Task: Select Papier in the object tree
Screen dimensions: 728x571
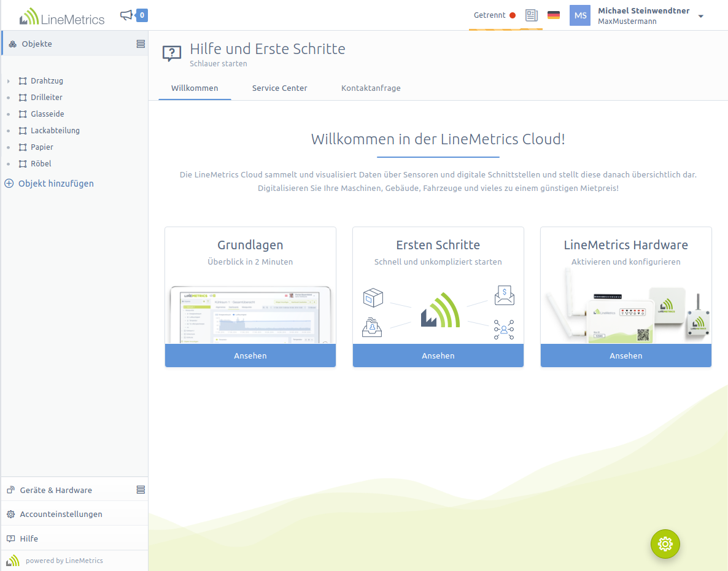Action: click(x=42, y=147)
